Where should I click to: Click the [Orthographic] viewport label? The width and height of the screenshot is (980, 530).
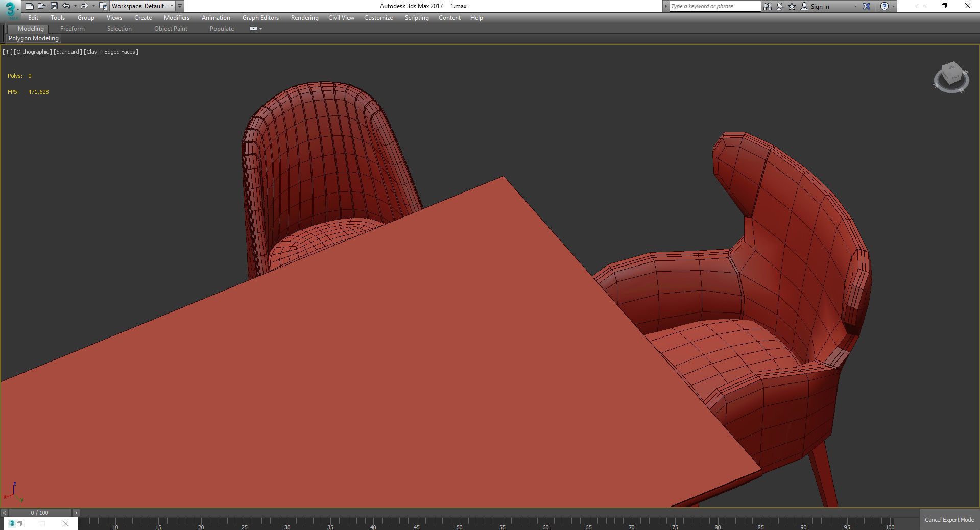(33, 52)
